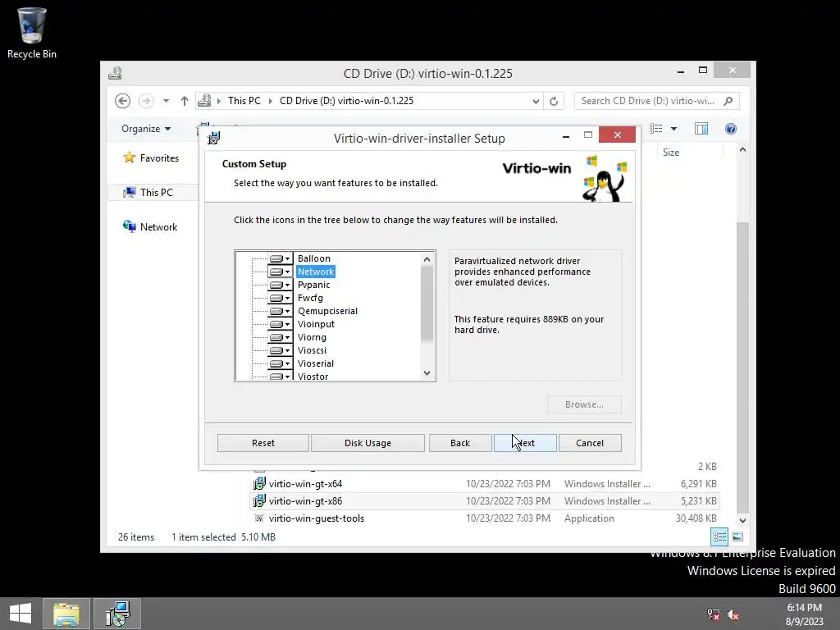This screenshot has height=630, width=840.
Task: Click the feature tree scrollbar thumb
Action: click(x=427, y=304)
